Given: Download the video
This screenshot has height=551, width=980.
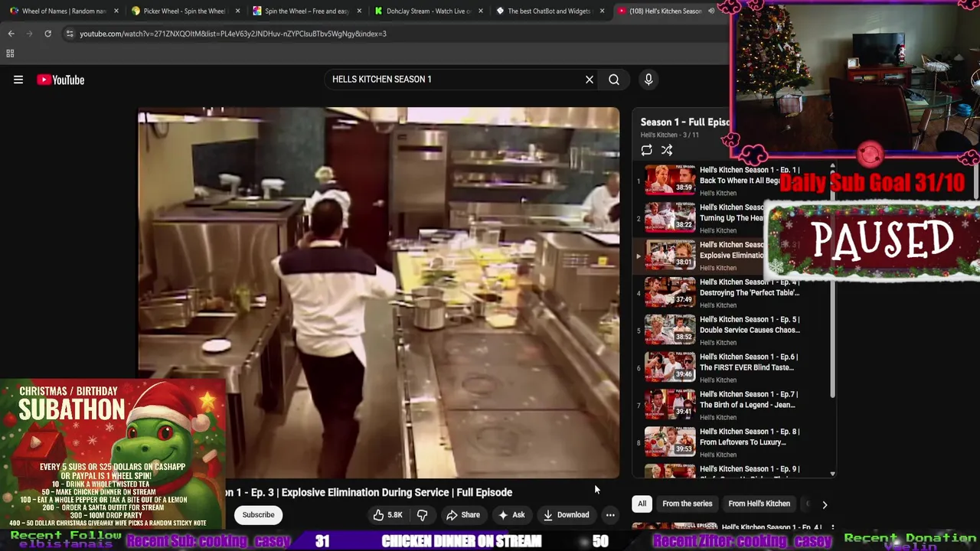Looking at the screenshot, I should click(x=566, y=515).
